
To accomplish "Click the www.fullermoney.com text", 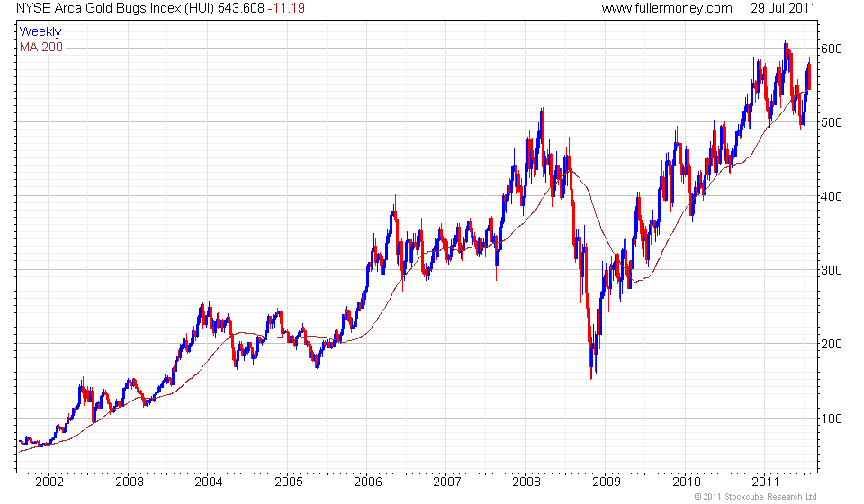I will 667,8.
